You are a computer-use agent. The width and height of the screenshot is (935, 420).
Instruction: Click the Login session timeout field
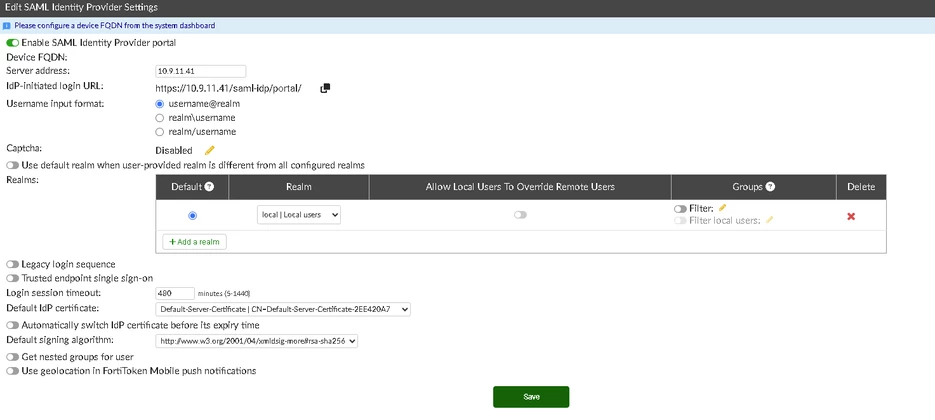[x=175, y=293]
